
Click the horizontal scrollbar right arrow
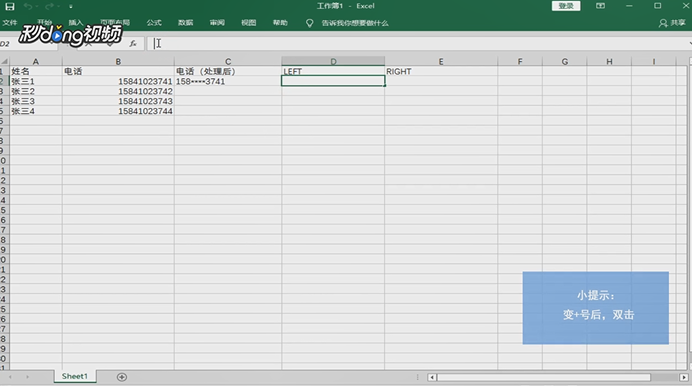(x=684, y=377)
